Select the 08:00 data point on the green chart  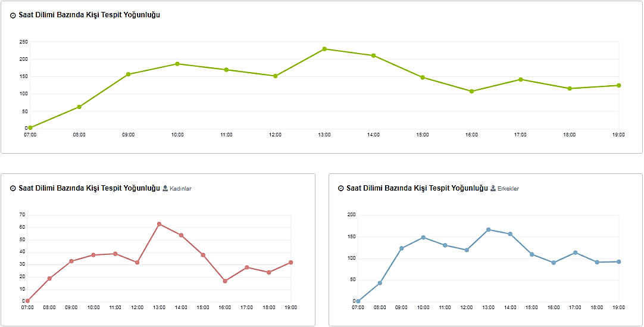[79, 107]
